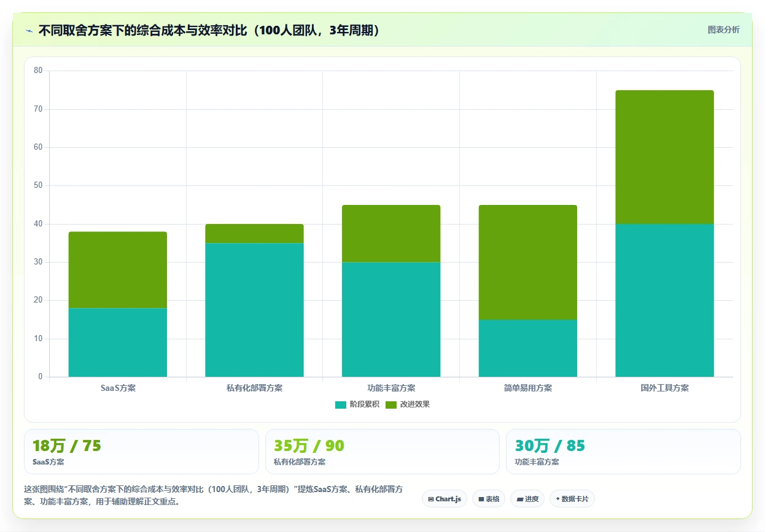Click the 进度 tag icon
The height and width of the screenshot is (532, 765).
519,499
